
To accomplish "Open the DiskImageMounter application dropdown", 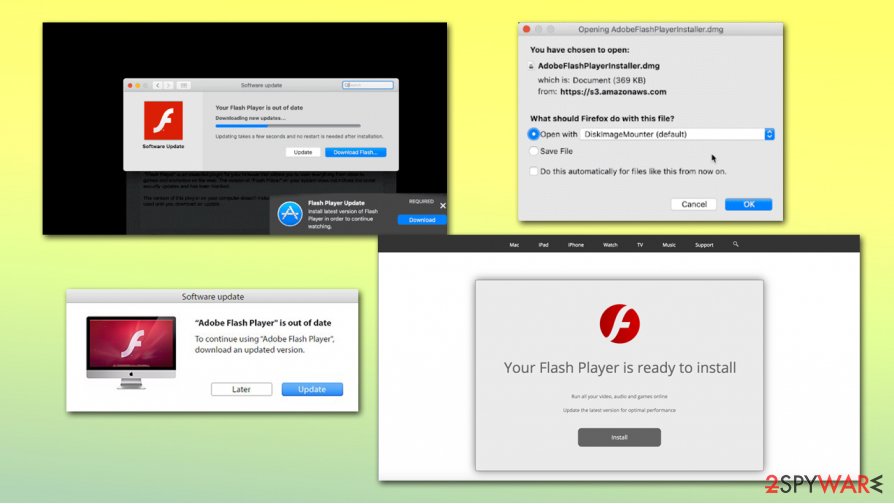I will [x=677, y=134].
